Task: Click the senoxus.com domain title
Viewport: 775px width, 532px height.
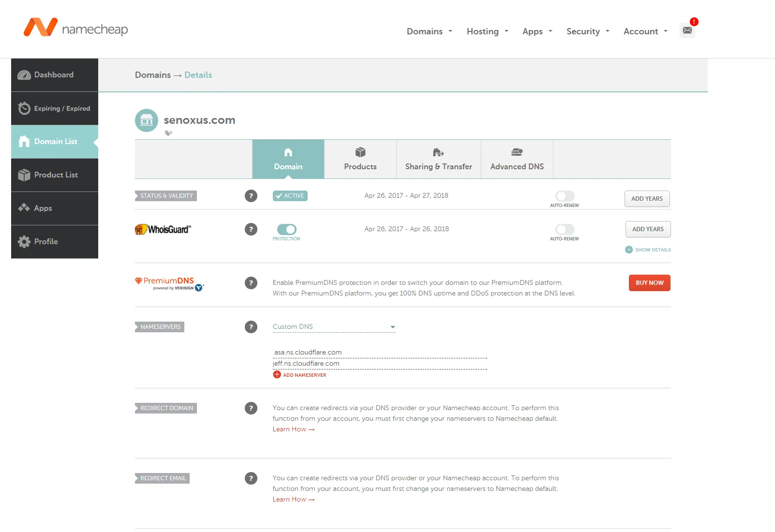Action: [199, 120]
